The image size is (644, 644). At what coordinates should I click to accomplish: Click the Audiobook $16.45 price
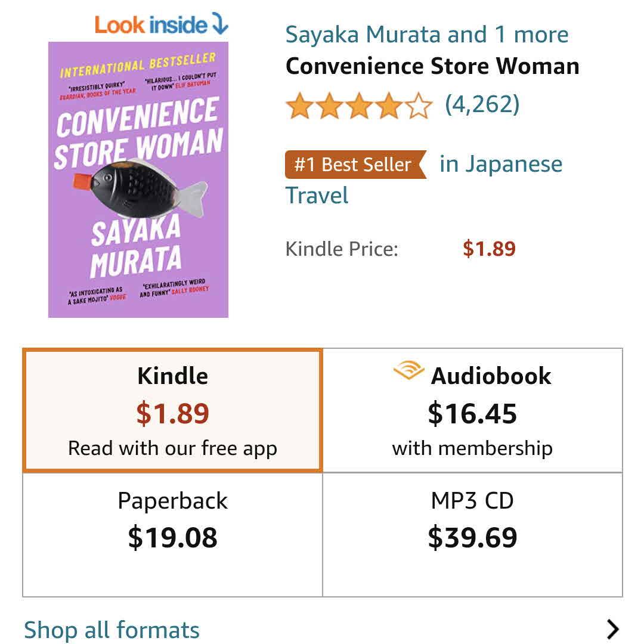click(472, 414)
